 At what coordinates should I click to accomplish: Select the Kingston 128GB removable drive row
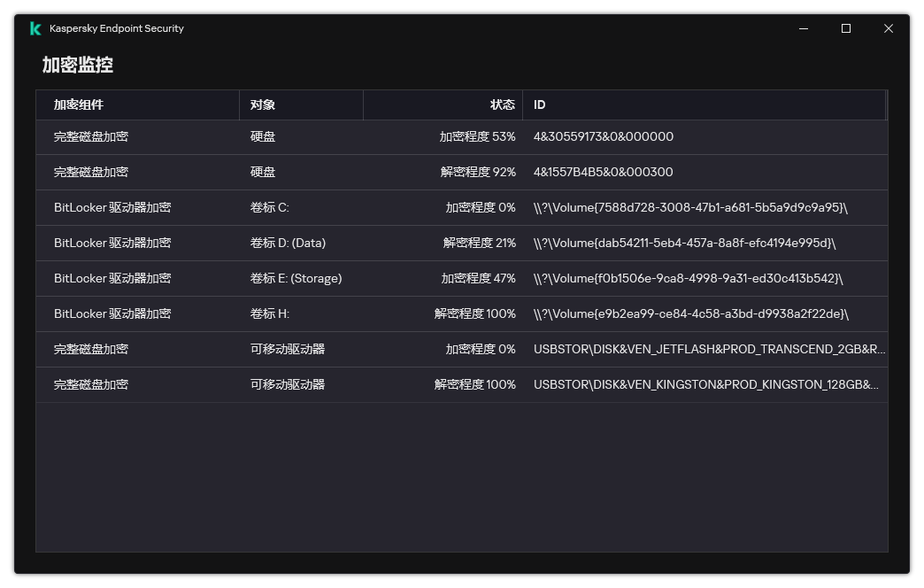click(x=460, y=384)
